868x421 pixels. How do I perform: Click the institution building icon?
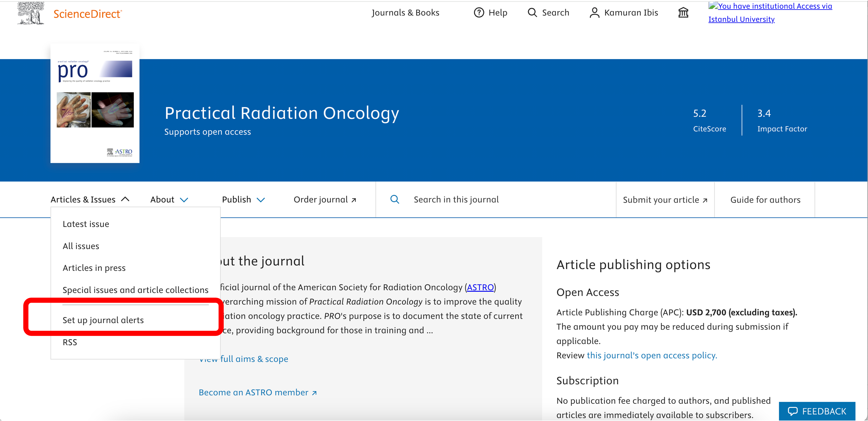(683, 12)
